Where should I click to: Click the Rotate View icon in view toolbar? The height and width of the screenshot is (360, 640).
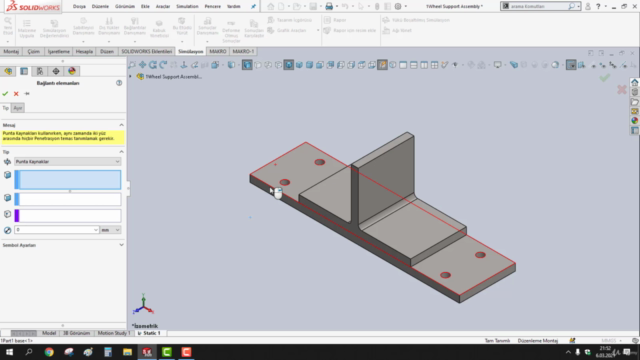pos(153,64)
